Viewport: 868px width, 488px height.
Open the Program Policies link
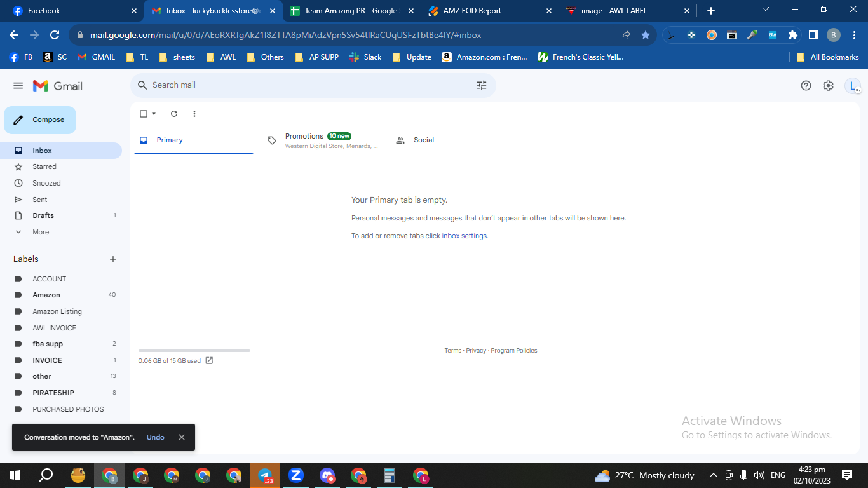514,351
